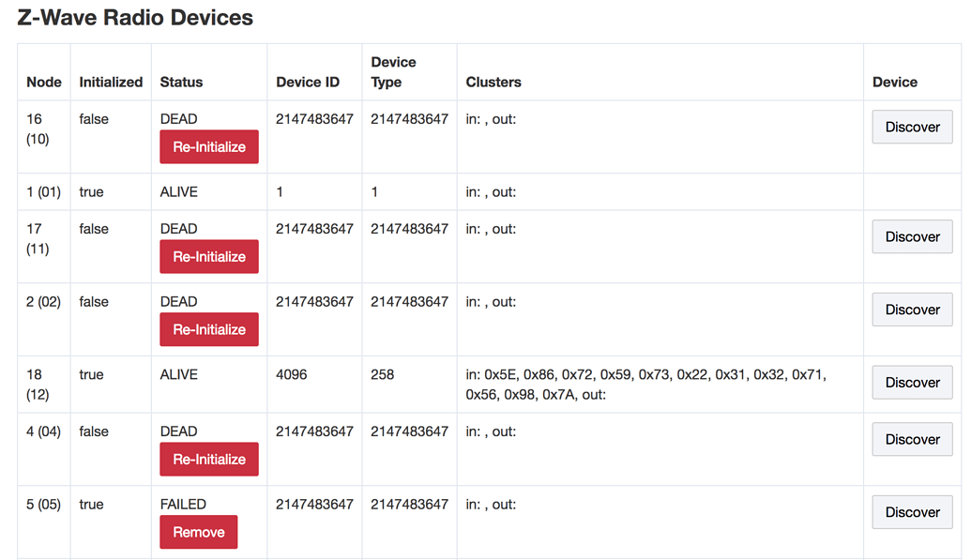This screenshot has width=971, height=560.
Task: Click Device ID 4096 cell
Action: pos(291,375)
